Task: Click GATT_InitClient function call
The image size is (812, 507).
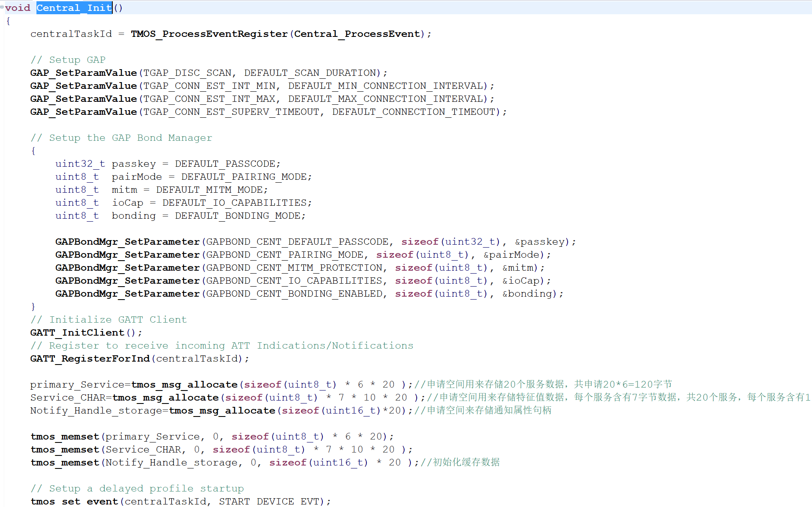Action: pos(77,333)
